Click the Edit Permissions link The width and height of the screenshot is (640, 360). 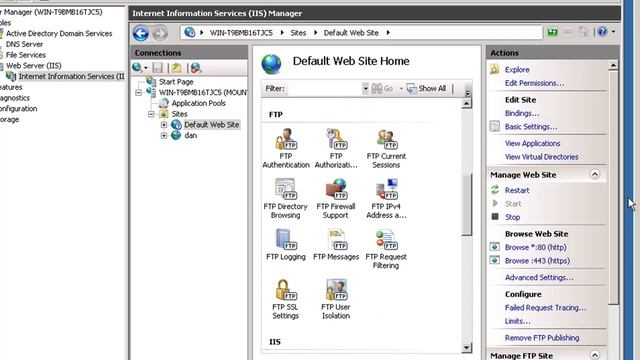(x=534, y=83)
